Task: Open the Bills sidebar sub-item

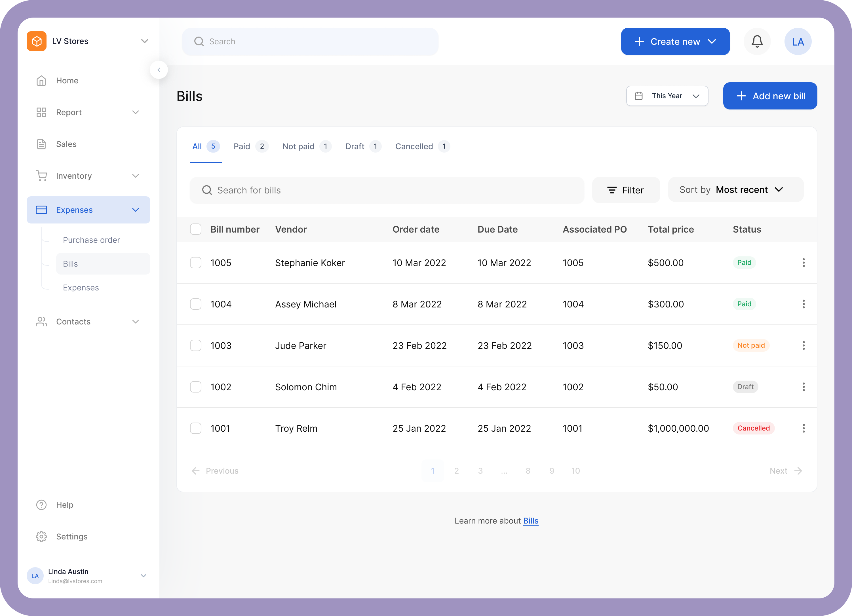Action: [103, 264]
